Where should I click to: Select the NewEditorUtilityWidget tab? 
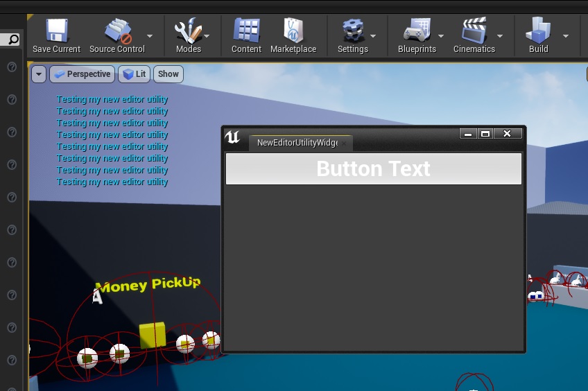click(x=297, y=143)
